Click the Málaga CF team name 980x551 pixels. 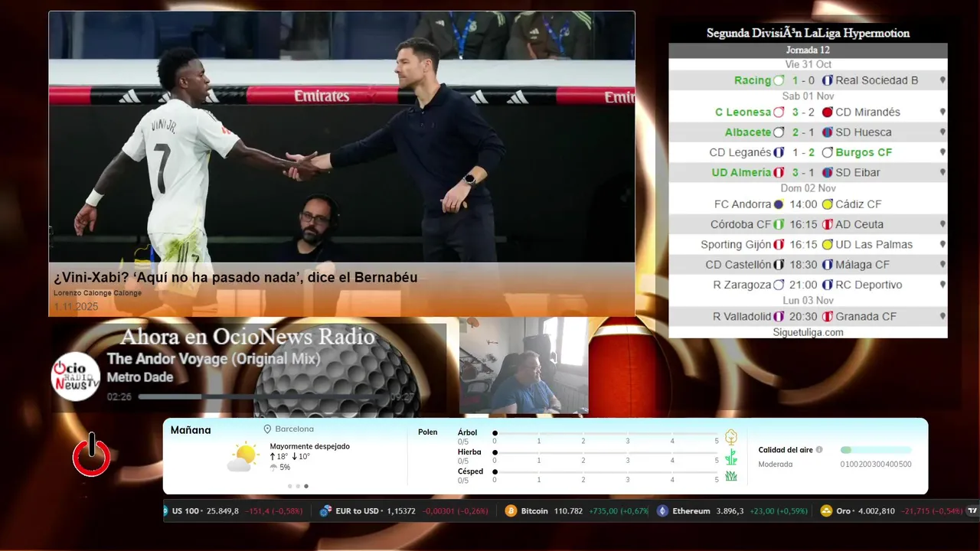pyautogui.click(x=863, y=265)
